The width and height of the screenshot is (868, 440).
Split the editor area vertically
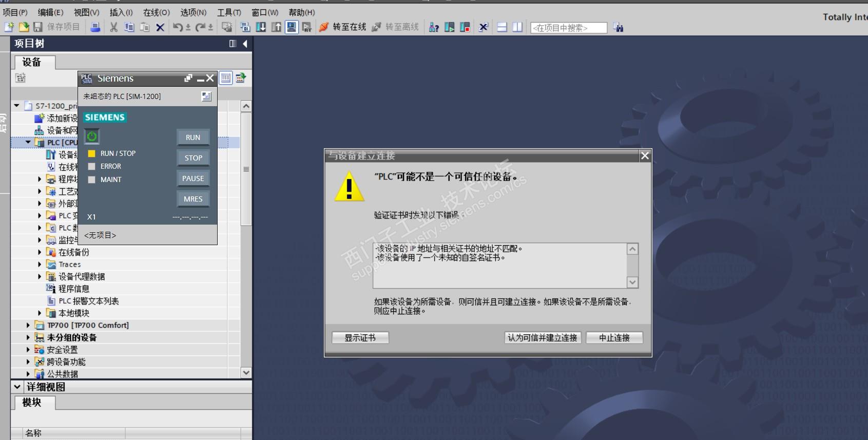(x=517, y=27)
